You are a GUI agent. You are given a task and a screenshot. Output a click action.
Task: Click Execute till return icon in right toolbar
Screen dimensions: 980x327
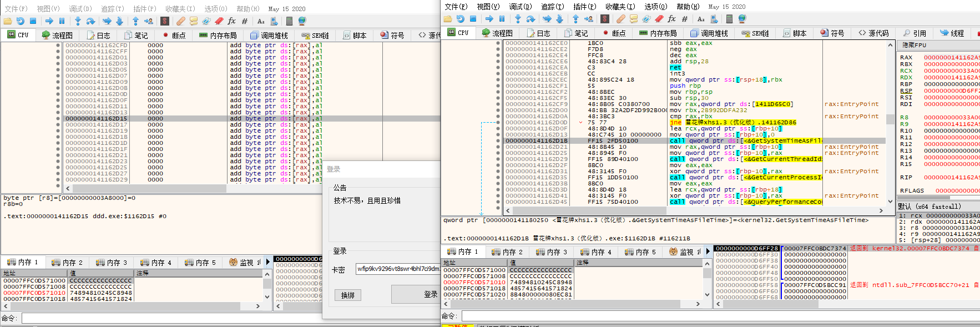(x=575, y=19)
